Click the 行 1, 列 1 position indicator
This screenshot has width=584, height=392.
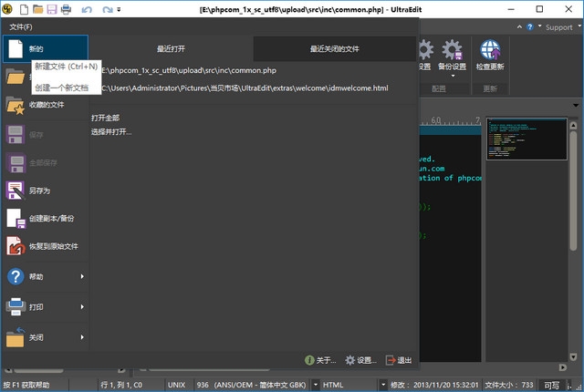pyautogui.click(x=121, y=385)
